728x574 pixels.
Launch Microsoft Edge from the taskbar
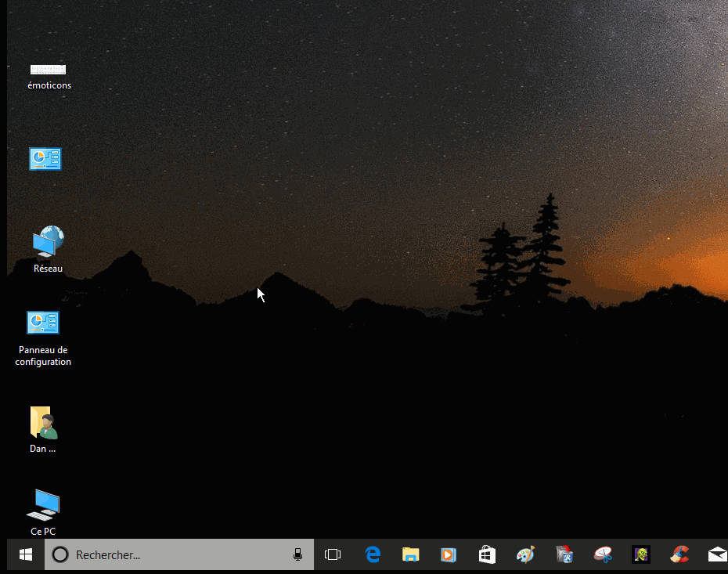[x=373, y=554]
